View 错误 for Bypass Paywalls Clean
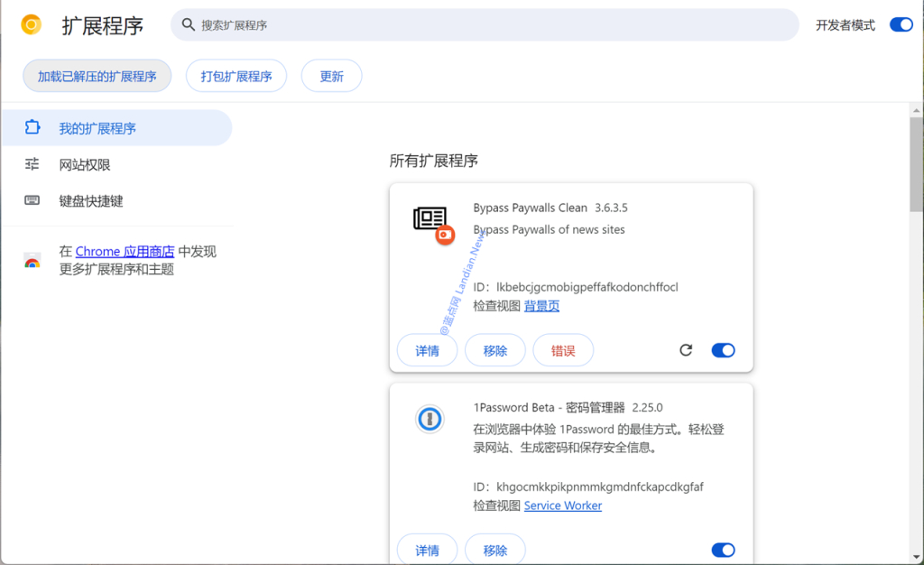 click(x=563, y=350)
